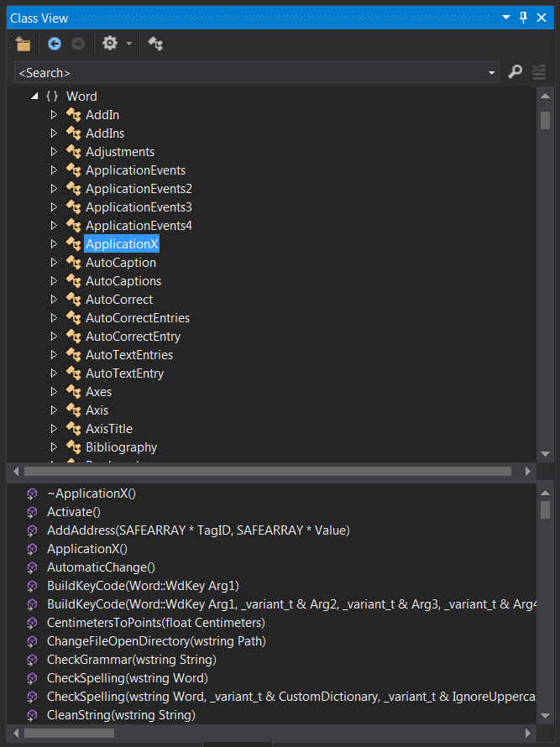Select the CheckSpelling with CustomDictionary overload
This screenshot has height=747, width=560.
(291, 697)
